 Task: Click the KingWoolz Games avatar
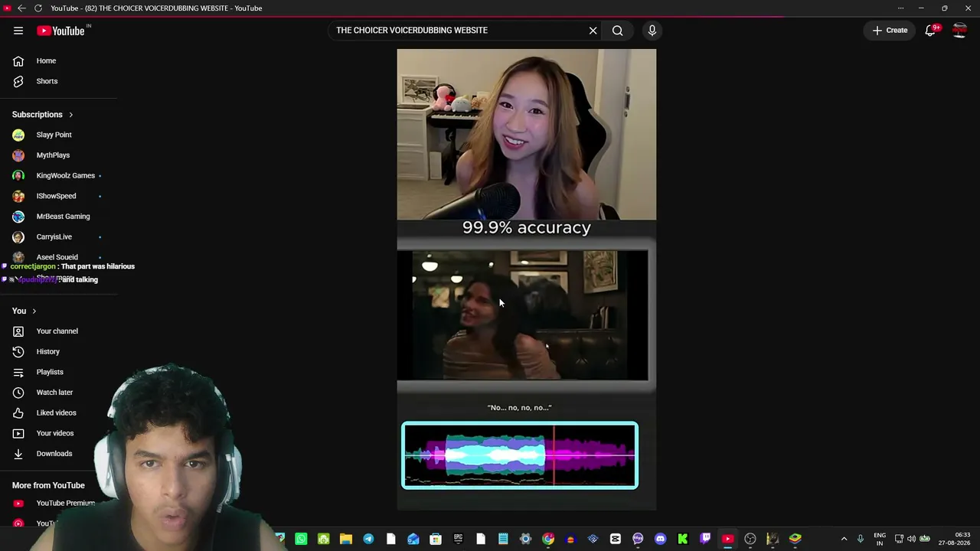tap(18, 176)
